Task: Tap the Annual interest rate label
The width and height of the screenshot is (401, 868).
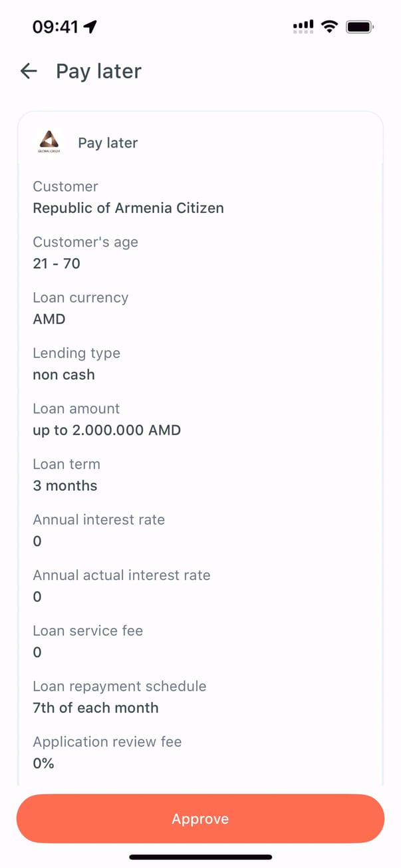Action: (98, 519)
